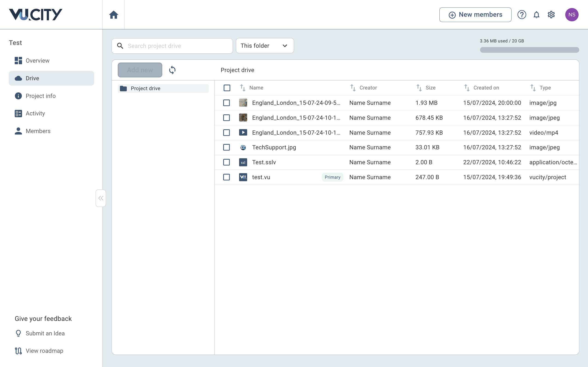Viewport: 588px width, 367px height.
Task: Click the video file play icon
Action: click(x=243, y=133)
